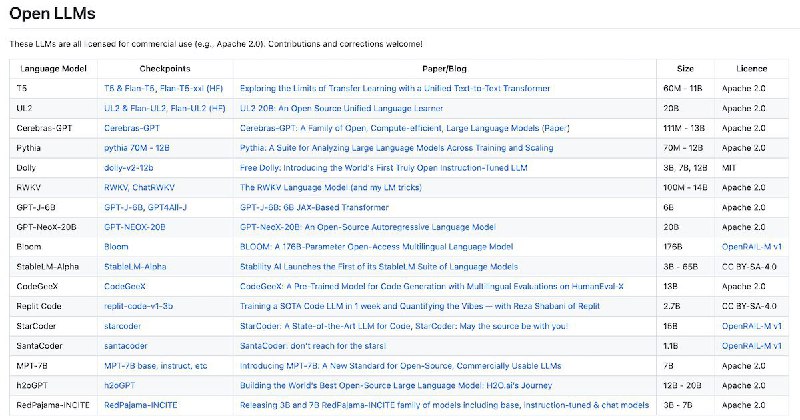Screen dimensions: 800x420
Task: Open the OpenRAIL-M v1 licence for StarCoder
Action: tap(752, 326)
